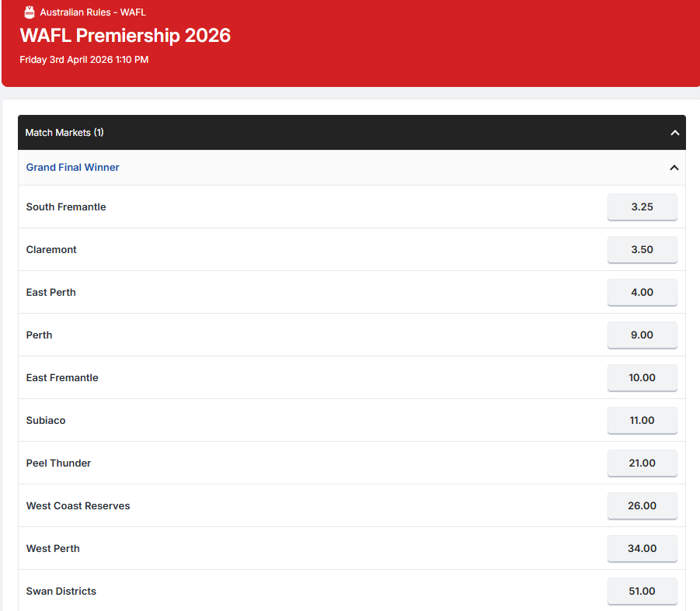Image resolution: width=700 pixels, height=611 pixels.
Task: Click the WAFL Premiership 2026 title
Action: coord(125,36)
